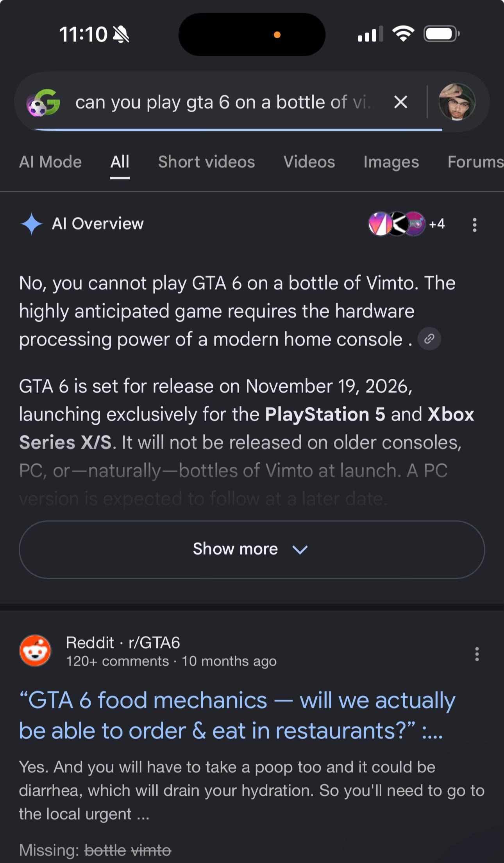Tap the Show more chevron arrow
The width and height of the screenshot is (504, 863).
click(300, 550)
